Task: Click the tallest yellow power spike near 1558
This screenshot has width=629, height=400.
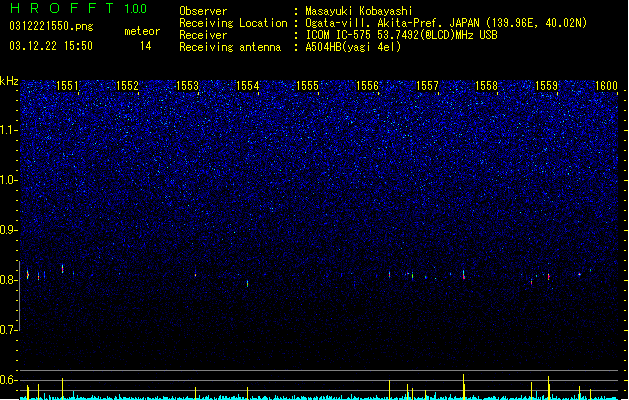Action: [x=463, y=386]
